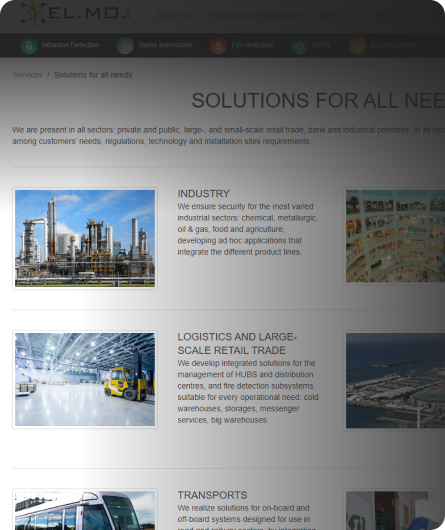The width and height of the screenshot is (445, 530).
Task: Open the Intrusion Detection lock icon
Action: (29, 45)
